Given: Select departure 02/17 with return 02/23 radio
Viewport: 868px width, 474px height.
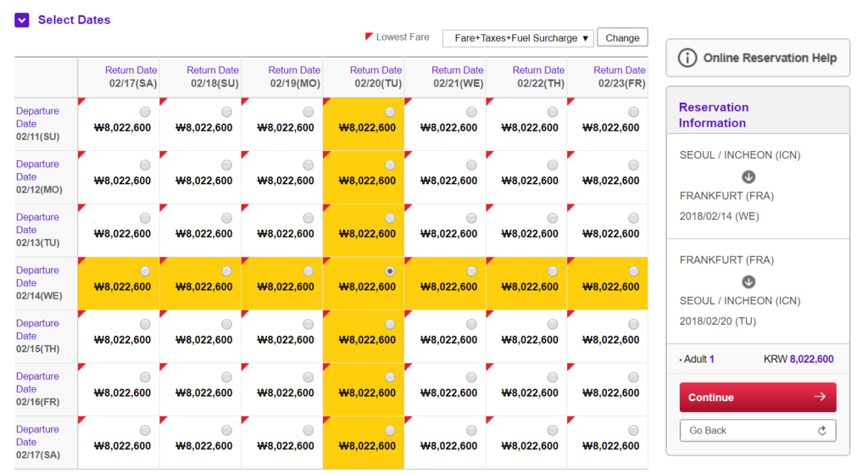Looking at the screenshot, I should 634,430.
